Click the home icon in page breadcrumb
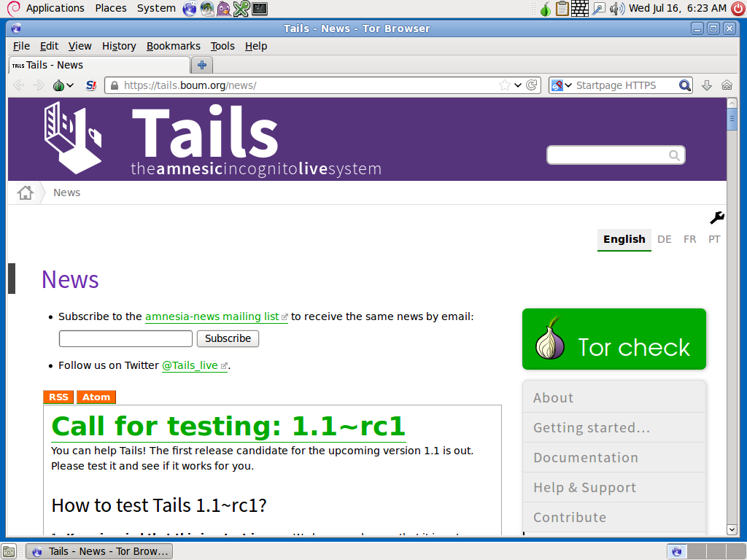747x560 pixels. pos(26,192)
